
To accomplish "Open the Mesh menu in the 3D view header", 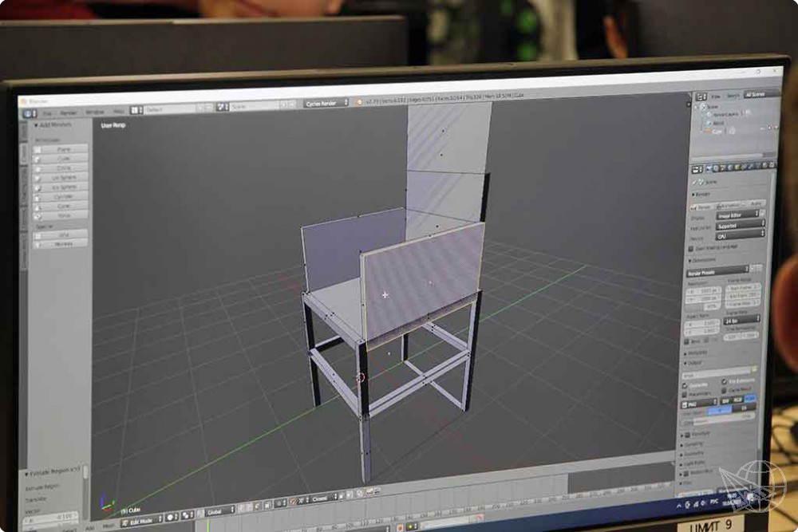I will coord(109,526).
